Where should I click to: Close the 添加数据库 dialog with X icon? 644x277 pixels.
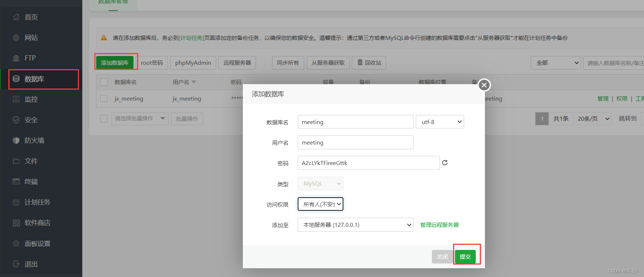484,85
